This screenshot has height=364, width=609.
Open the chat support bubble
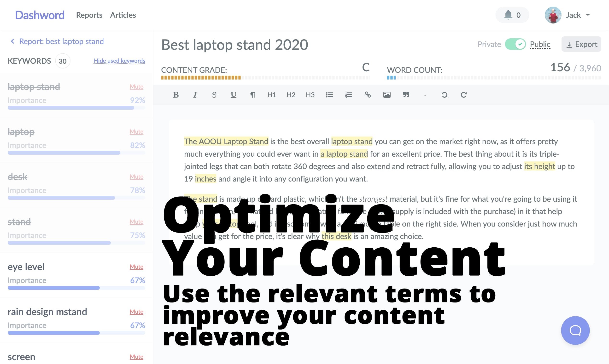click(x=575, y=330)
